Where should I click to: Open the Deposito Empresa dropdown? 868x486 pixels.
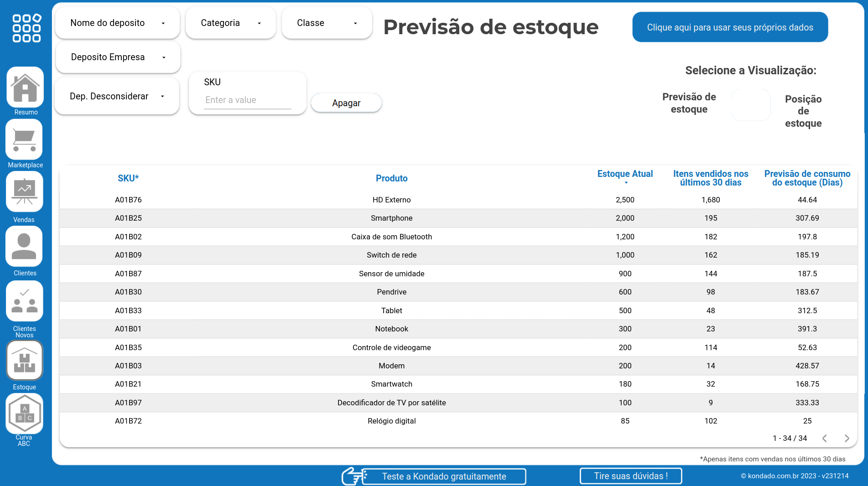coord(118,57)
